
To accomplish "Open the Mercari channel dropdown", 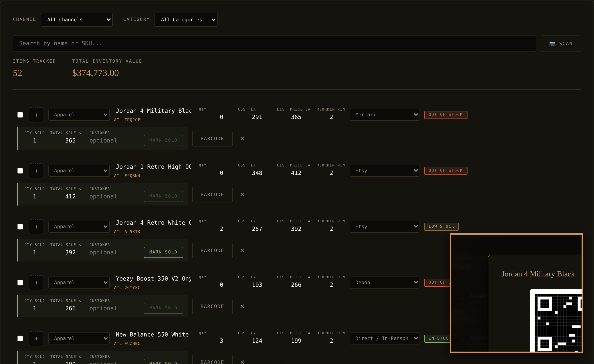I will (385, 115).
